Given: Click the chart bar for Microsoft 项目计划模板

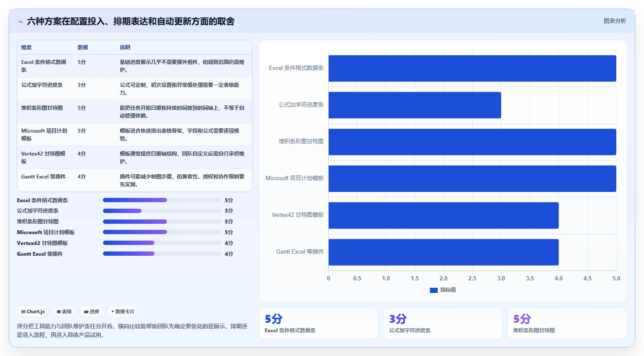Looking at the screenshot, I should coord(472,178).
